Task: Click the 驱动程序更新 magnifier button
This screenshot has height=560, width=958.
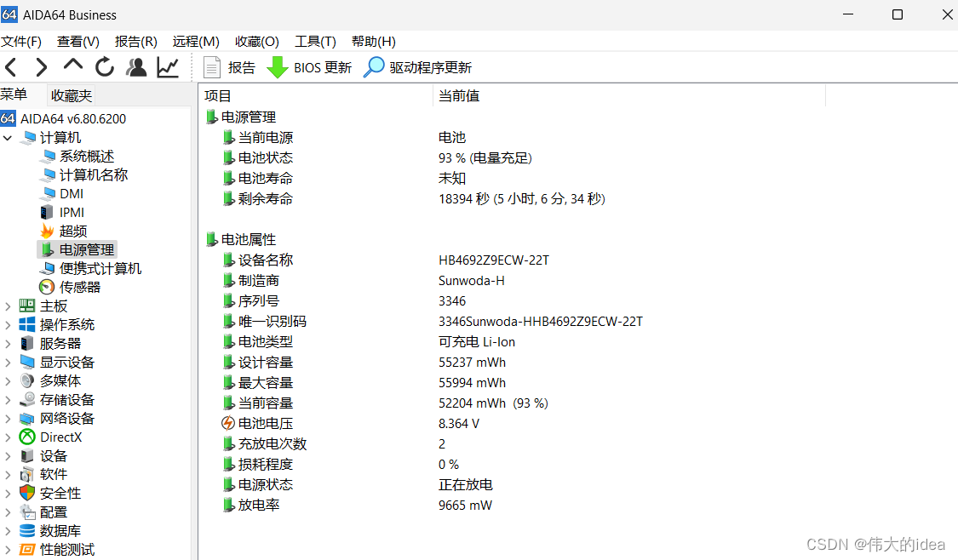Action: tap(417, 67)
